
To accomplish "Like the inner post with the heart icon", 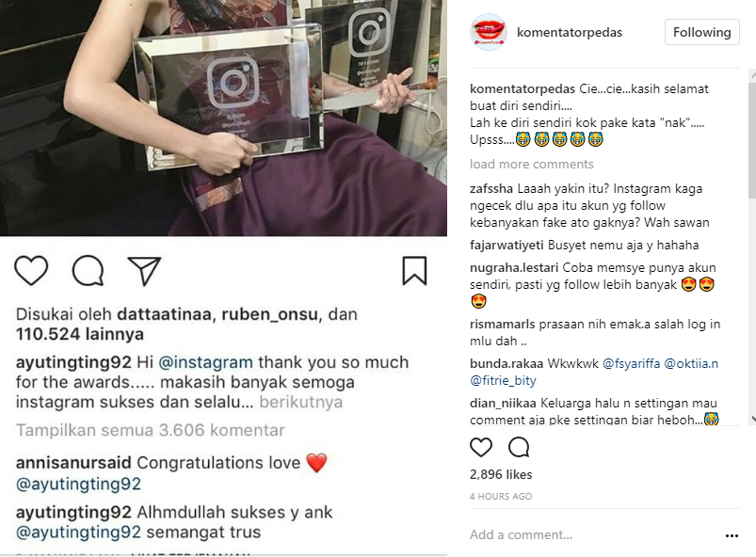I will pyautogui.click(x=31, y=270).
